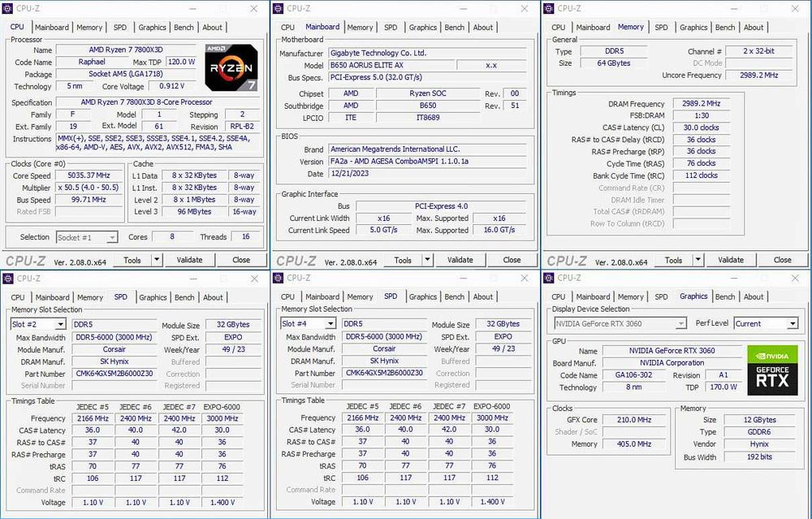Click GFX Core clock value 210.0 MHz
The image size is (812, 519).
coord(634,420)
